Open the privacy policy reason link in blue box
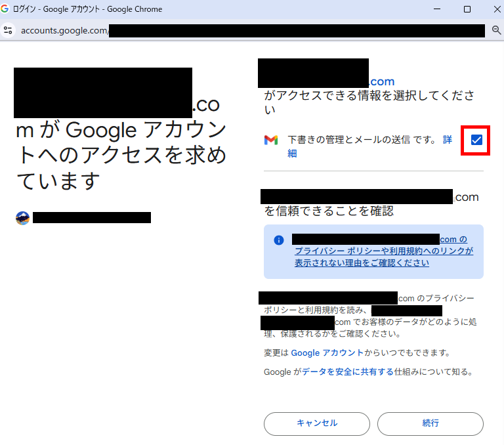The image size is (504, 445). click(x=384, y=251)
